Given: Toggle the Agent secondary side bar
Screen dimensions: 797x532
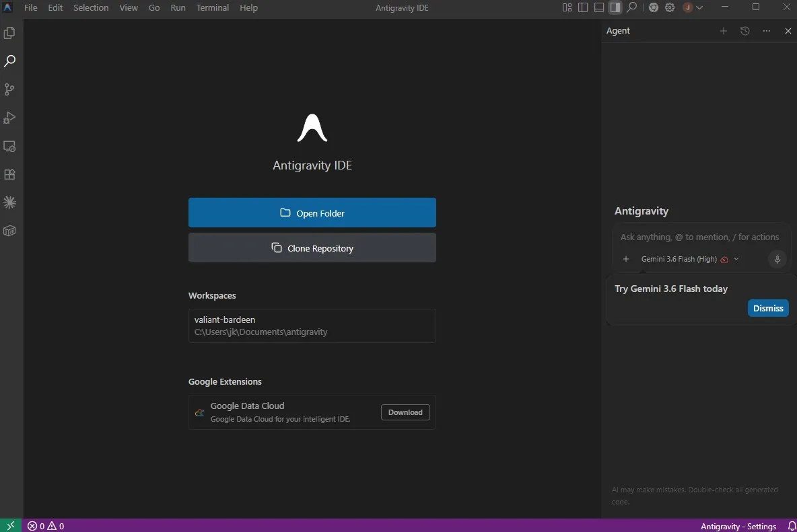Looking at the screenshot, I should pos(615,7).
